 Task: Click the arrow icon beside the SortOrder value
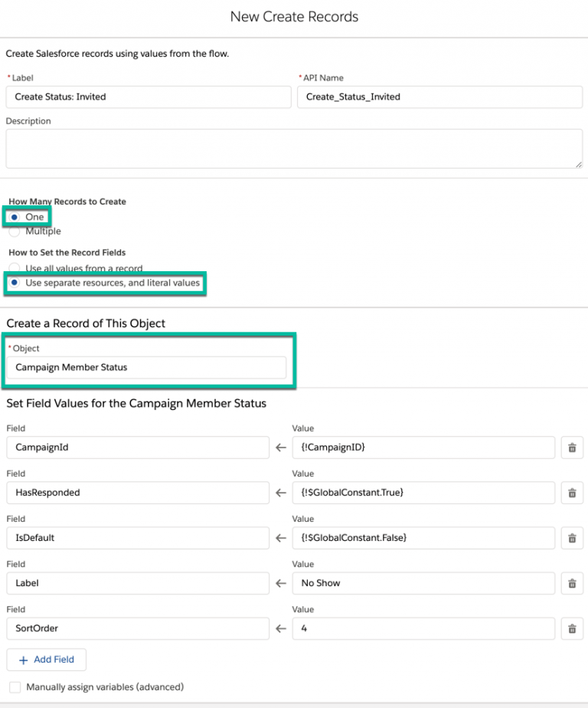click(280, 628)
